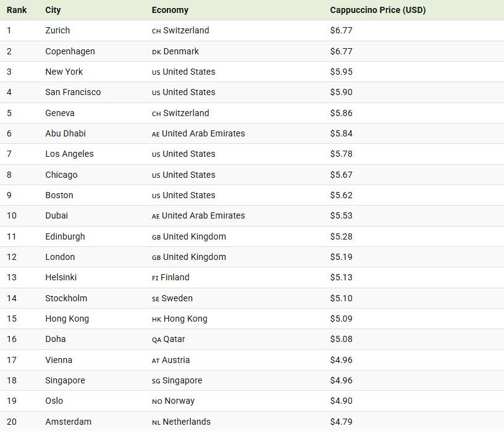Select the Norway economy cell
The width and height of the screenshot is (504, 434).
[179, 401]
